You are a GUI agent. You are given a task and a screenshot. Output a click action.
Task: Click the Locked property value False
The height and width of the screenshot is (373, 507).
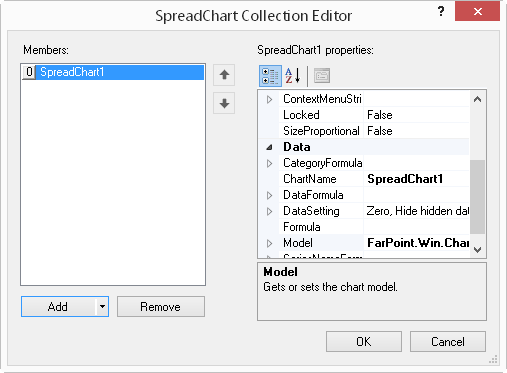point(416,115)
